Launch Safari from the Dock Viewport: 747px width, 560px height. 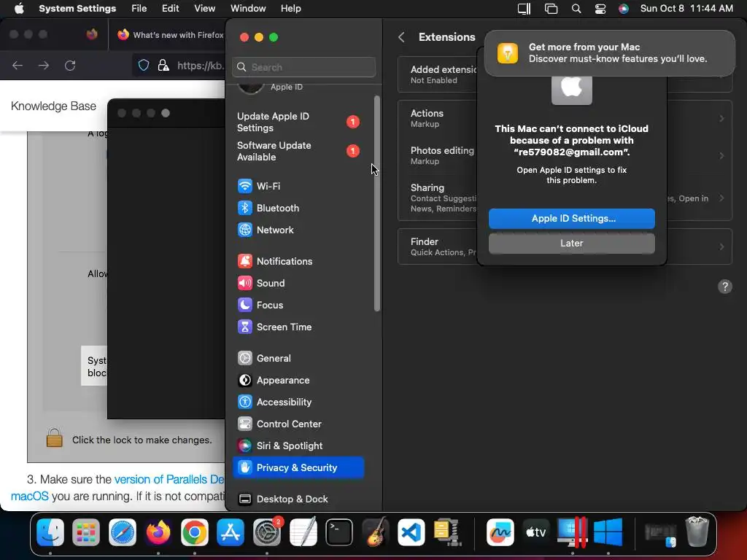[122, 532]
